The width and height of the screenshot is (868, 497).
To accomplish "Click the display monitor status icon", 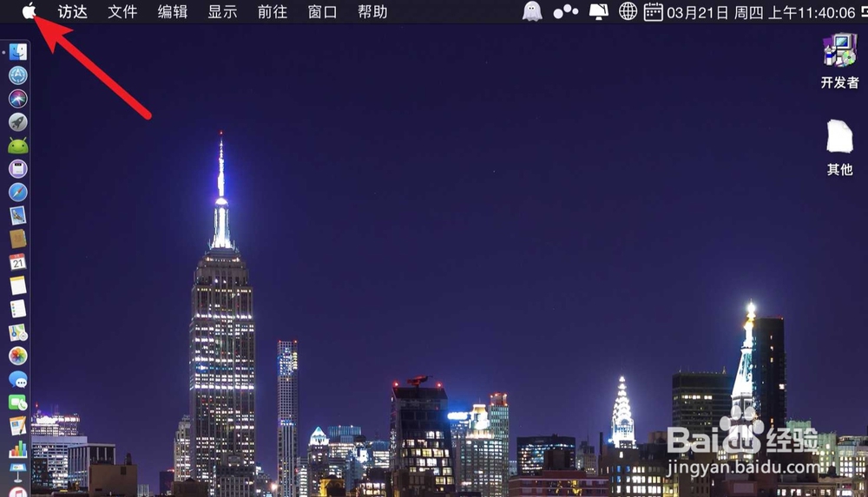I will [598, 11].
